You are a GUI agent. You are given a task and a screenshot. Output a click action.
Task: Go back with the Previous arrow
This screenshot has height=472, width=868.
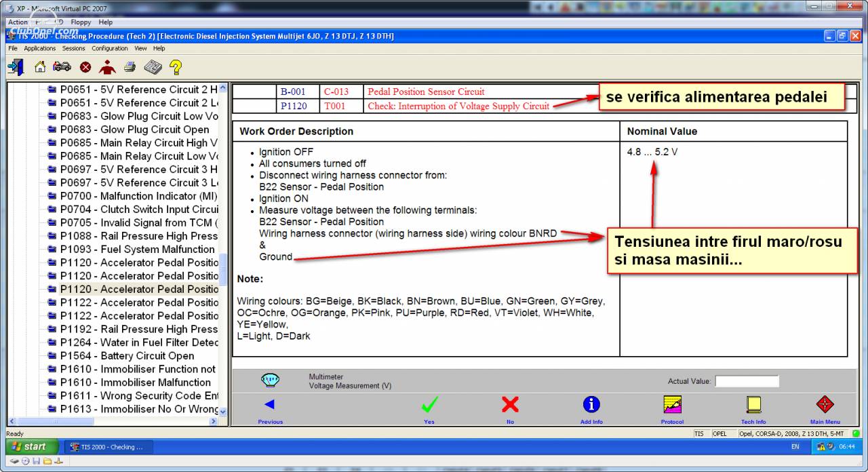(x=270, y=409)
